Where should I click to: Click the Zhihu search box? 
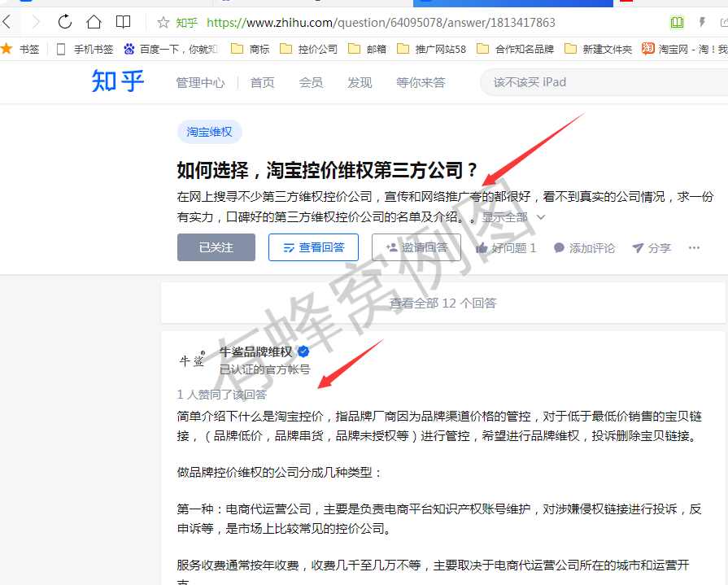coord(604,82)
